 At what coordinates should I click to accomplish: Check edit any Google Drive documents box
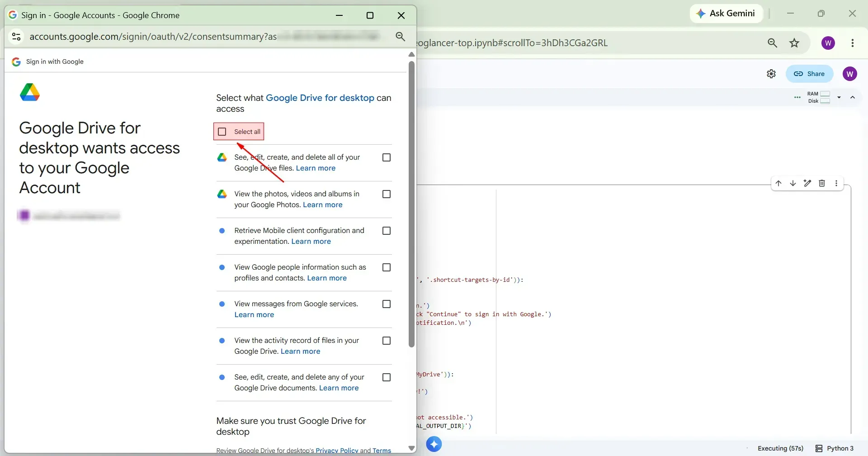(x=387, y=377)
